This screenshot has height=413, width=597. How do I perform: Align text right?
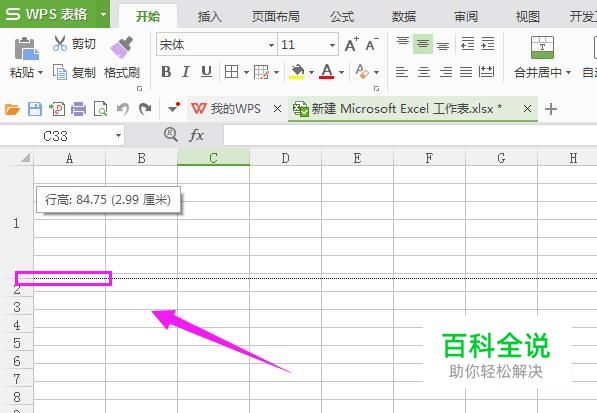tap(446, 72)
